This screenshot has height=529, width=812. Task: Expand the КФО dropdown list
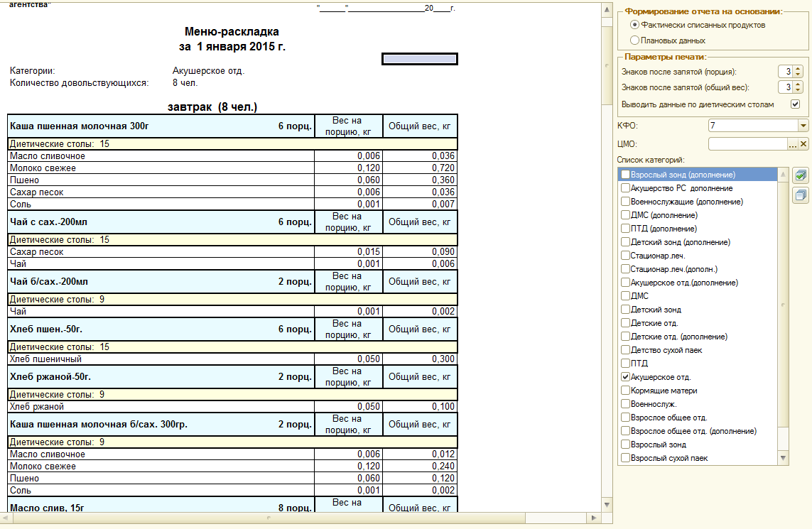(x=803, y=126)
